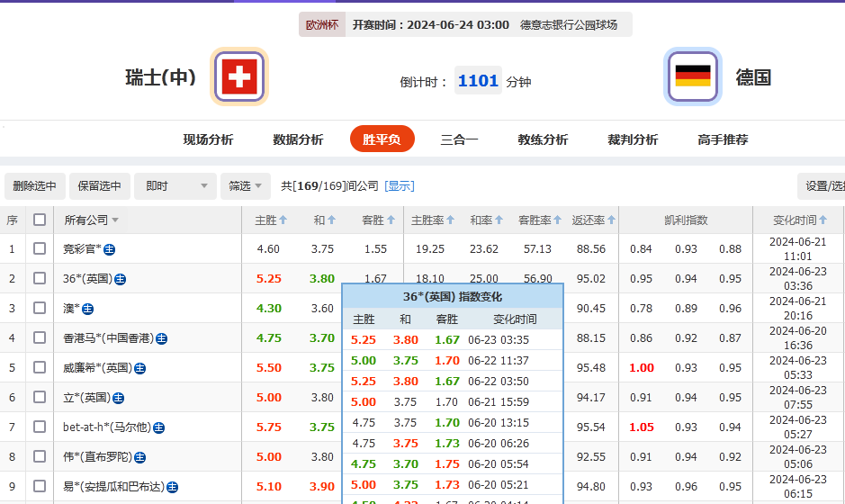The height and width of the screenshot is (504, 845).
Task: Click the 主 badge next to 36*(英国)
Action: 120,279
